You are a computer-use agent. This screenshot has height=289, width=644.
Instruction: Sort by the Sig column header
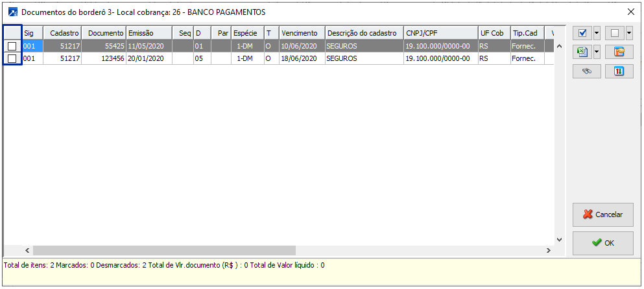[x=32, y=33]
